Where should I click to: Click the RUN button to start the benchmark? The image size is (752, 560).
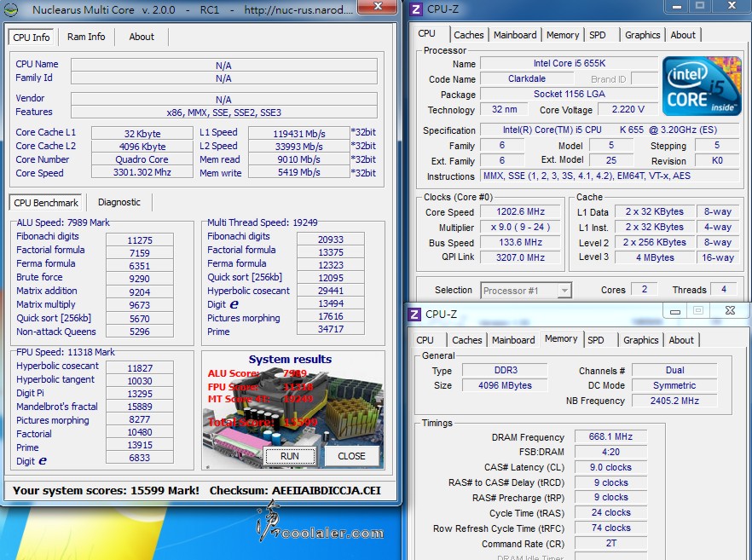pos(290,456)
